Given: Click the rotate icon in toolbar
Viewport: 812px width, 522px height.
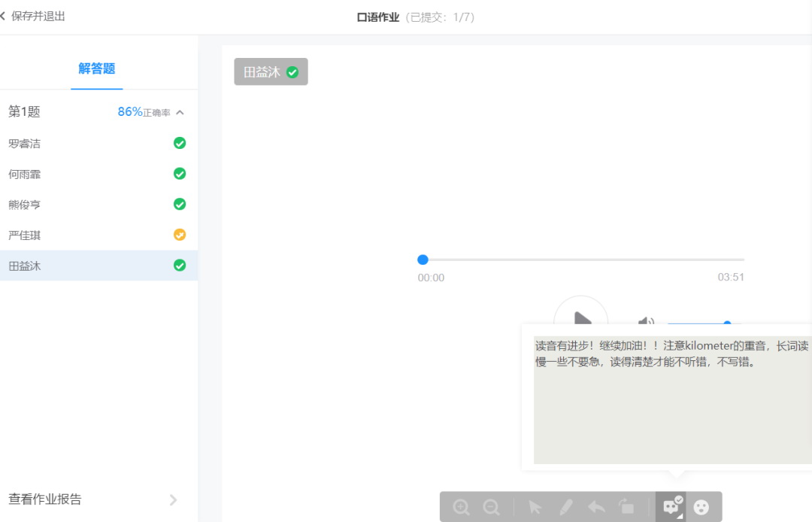Looking at the screenshot, I should pyautogui.click(x=626, y=507).
